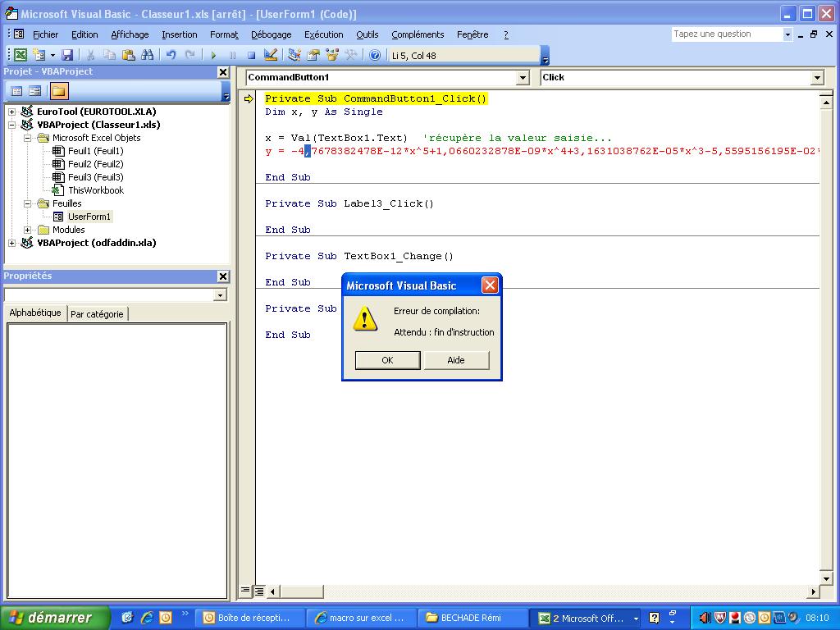Expand EuroTool (EUROTOOL.XLA) project node
Viewport: 840px width, 630px height.
pyautogui.click(x=11, y=112)
